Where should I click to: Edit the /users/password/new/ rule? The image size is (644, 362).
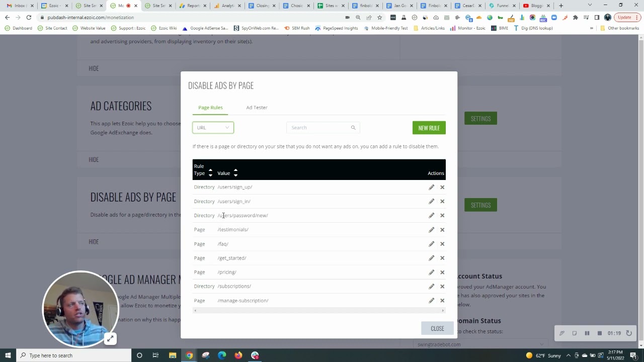431,215
